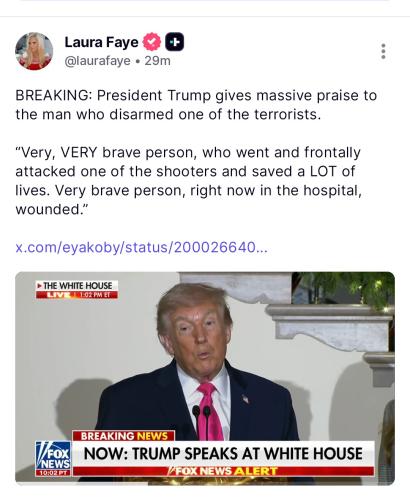
Task: Click the pink tie in video
Action: pyautogui.click(x=210, y=411)
